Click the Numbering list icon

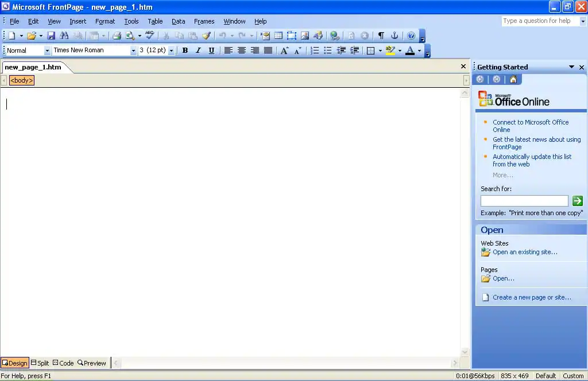pyautogui.click(x=315, y=50)
